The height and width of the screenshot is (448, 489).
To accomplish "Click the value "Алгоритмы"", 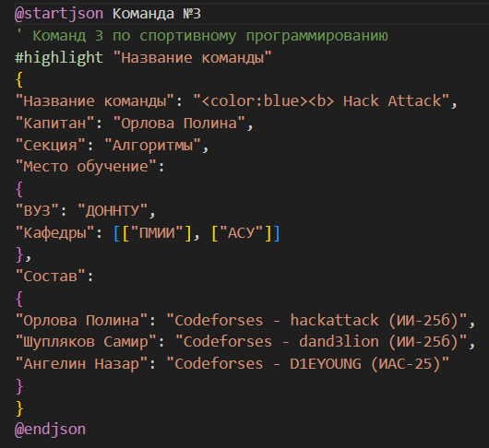I will (152, 145).
